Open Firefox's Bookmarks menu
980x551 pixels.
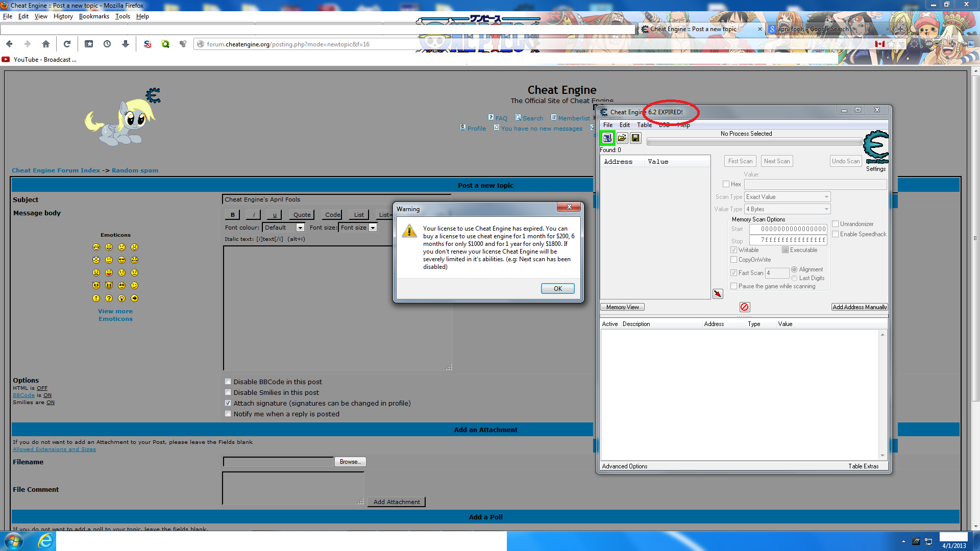(94, 16)
